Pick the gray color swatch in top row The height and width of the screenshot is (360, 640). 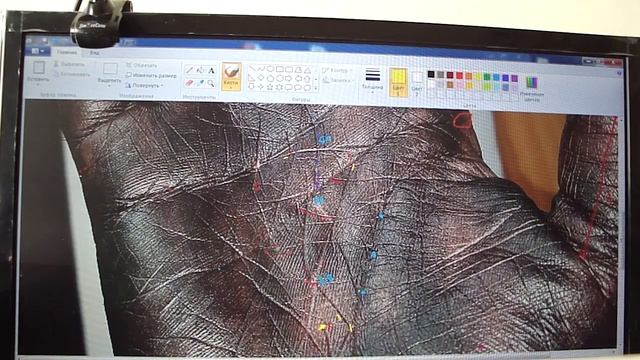pyautogui.click(x=440, y=75)
